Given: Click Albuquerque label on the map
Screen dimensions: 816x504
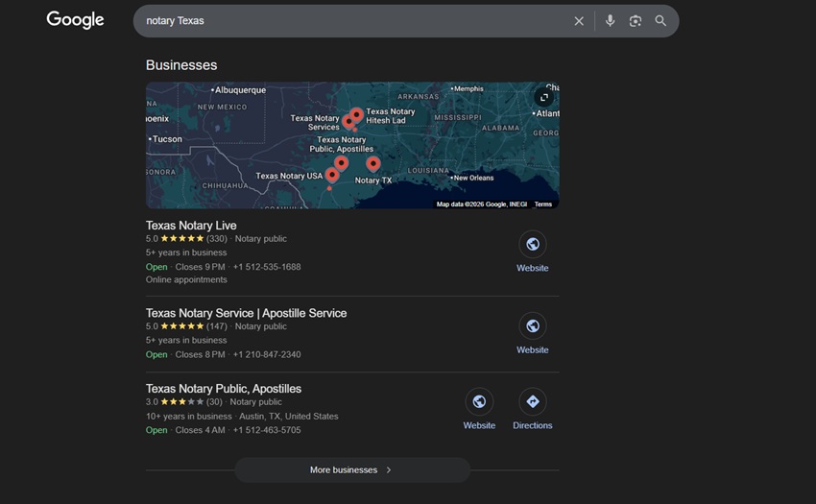Looking at the screenshot, I should 240,90.
